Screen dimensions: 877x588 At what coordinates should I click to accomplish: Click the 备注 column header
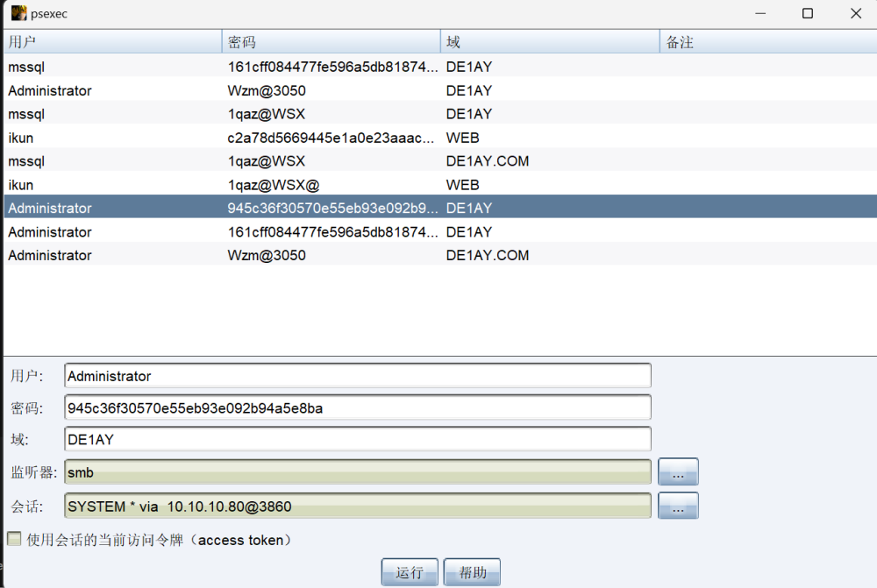766,42
